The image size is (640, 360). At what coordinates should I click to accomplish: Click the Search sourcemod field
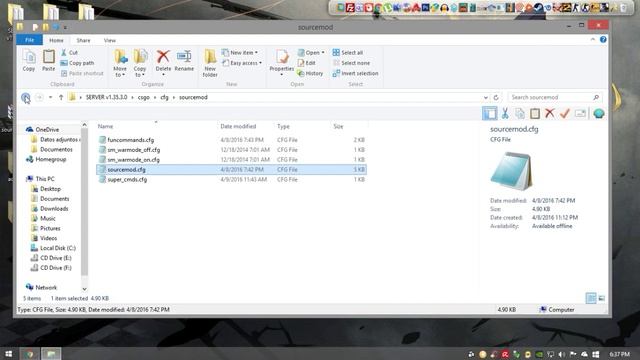555,98
